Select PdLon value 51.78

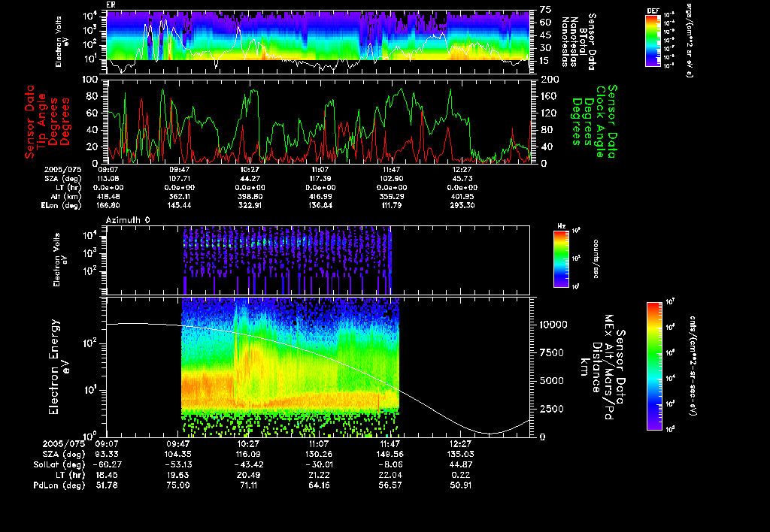coord(107,485)
